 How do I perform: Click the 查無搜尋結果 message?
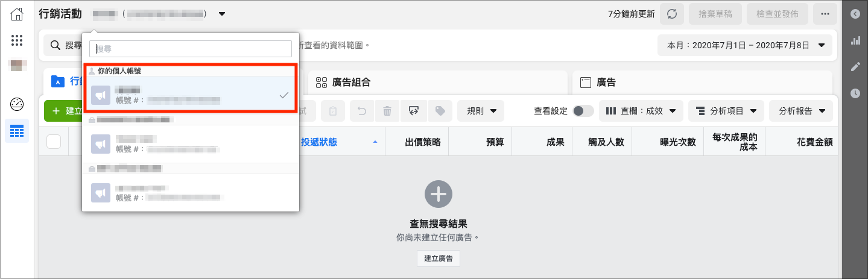439,224
